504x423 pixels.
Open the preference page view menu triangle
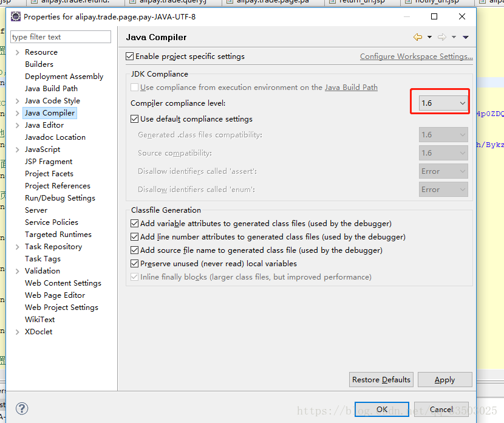click(x=465, y=37)
